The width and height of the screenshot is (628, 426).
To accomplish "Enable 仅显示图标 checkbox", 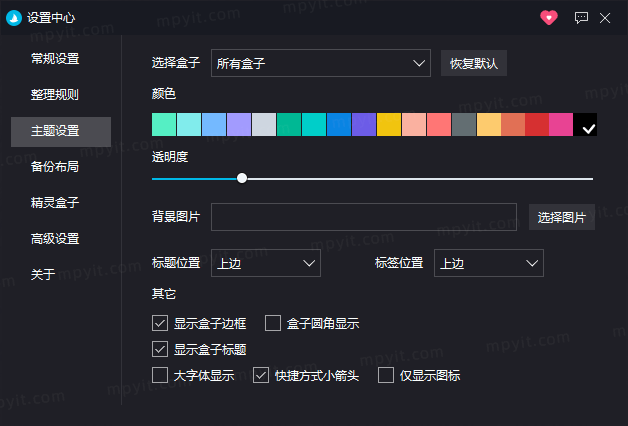I will pos(386,375).
